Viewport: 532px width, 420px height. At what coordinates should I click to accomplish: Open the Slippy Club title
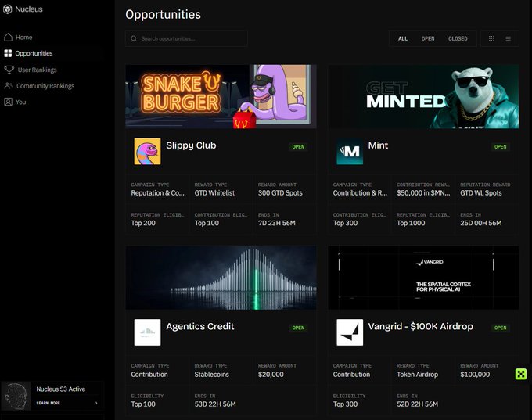(191, 145)
